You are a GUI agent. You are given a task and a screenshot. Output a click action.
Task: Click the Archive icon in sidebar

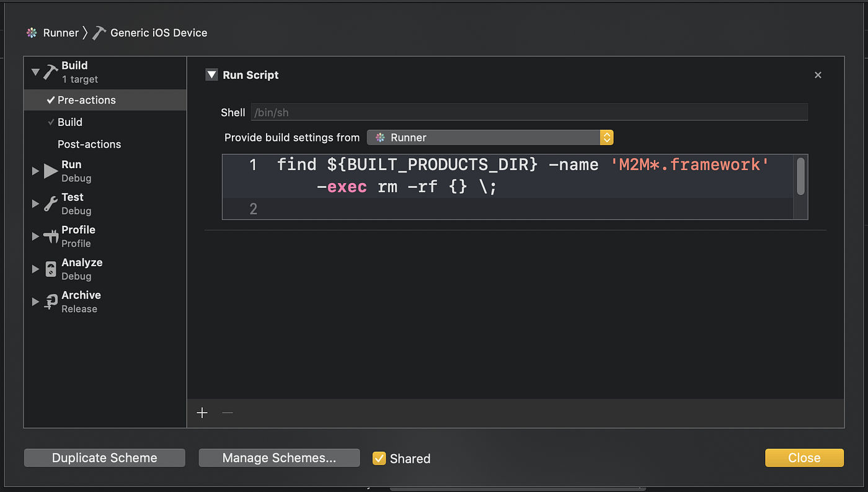click(51, 302)
